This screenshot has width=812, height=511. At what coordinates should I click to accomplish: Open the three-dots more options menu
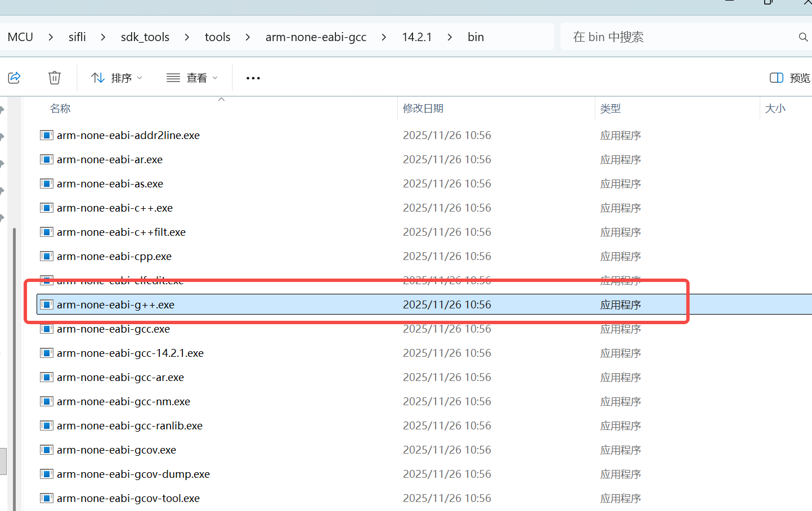[x=253, y=78]
